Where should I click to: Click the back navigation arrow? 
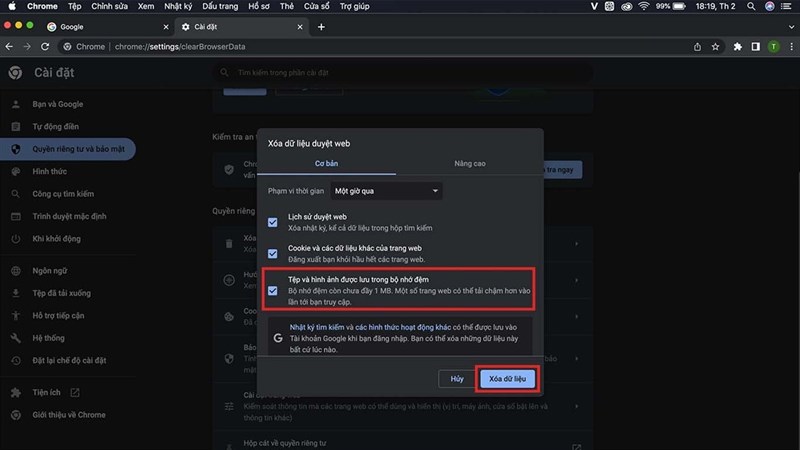tap(9, 46)
